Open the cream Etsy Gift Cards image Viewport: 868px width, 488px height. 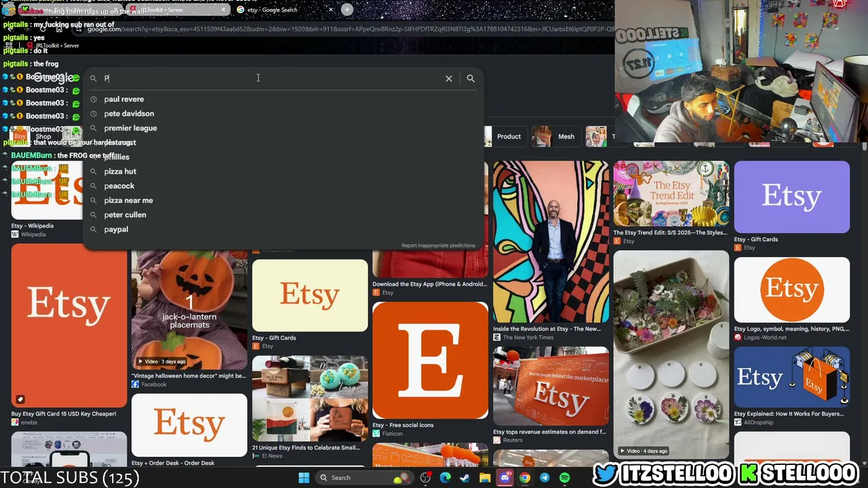pos(310,296)
